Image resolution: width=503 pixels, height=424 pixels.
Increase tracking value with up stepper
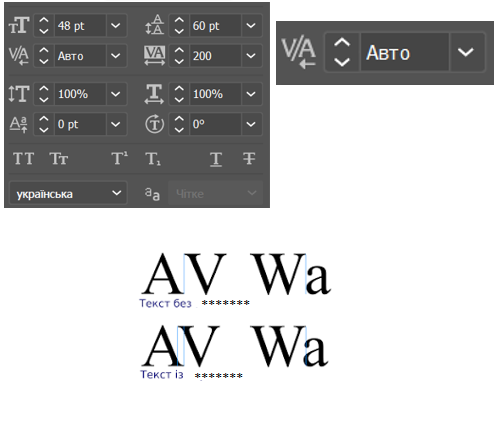coord(179,51)
